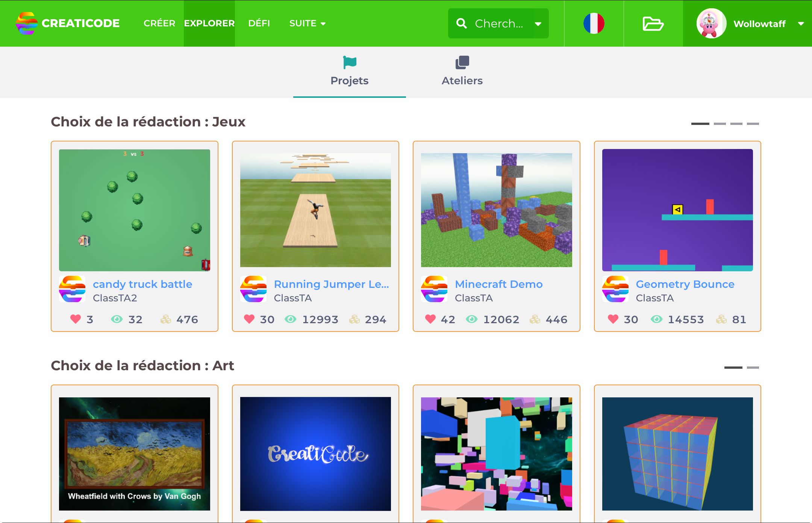
Task: Focus the Cherch... search field
Action: pyautogui.click(x=499, y=23)
